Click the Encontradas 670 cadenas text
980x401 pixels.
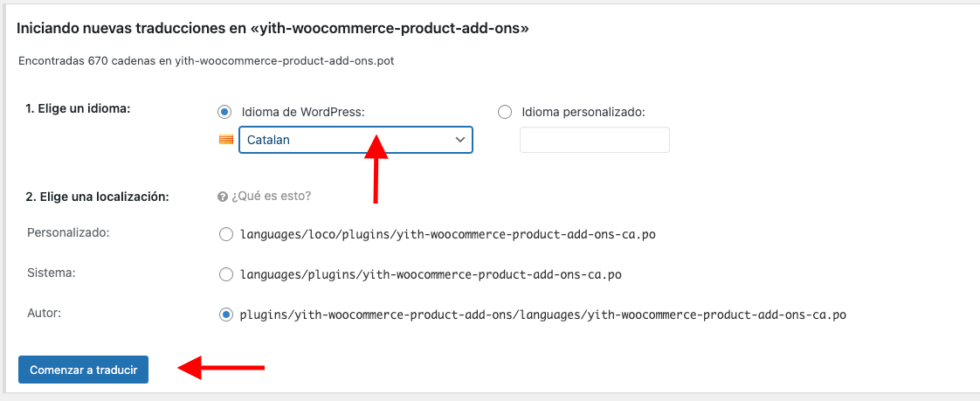tap(206, 61)
